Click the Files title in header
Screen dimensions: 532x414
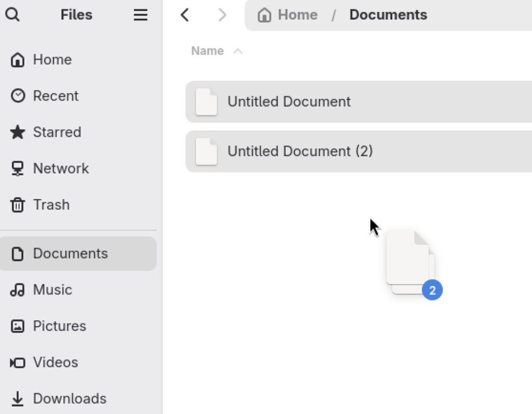(x=76, y=15)
